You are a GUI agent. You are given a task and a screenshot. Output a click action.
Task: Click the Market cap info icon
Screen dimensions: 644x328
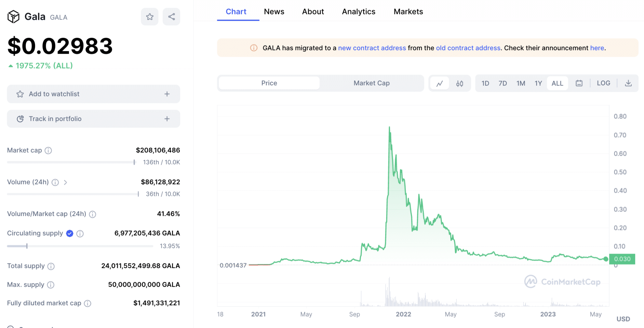pos(48,150)
